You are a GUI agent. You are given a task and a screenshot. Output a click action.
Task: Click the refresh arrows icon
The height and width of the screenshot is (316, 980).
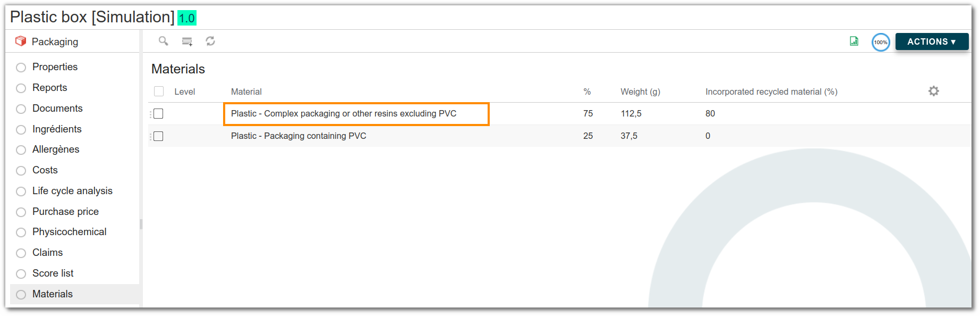click(210, 41)
